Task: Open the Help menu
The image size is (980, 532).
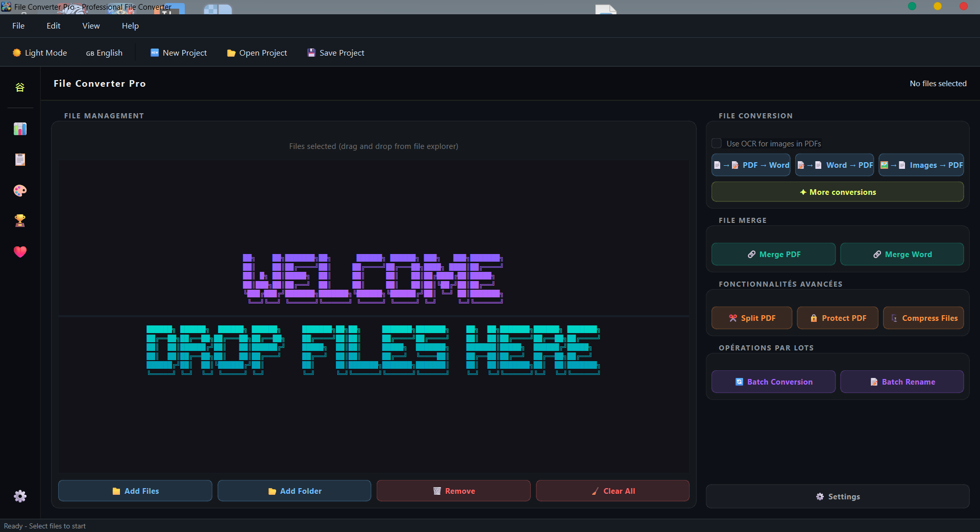Action: point(130,26)
